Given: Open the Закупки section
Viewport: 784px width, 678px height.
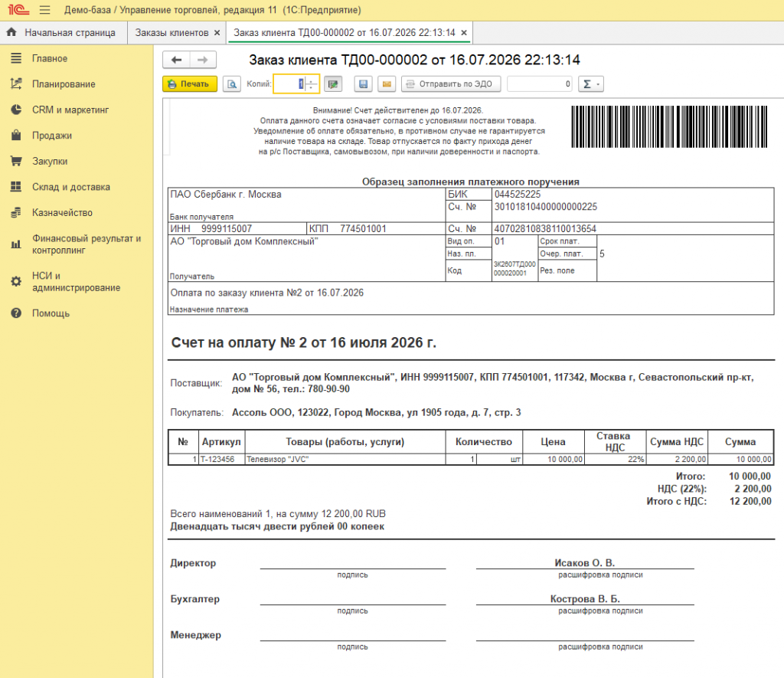Looking at the screenshot, I should pyautogui.click(x=50, y=161).
